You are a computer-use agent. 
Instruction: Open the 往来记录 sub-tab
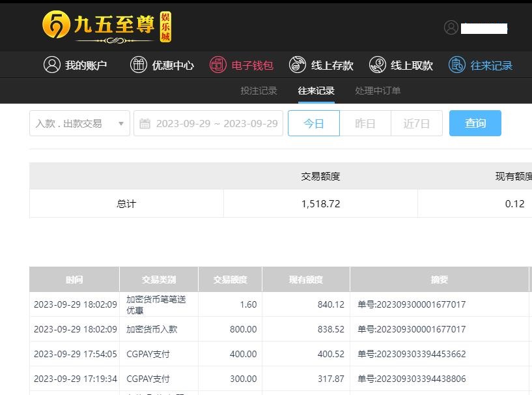[316, 91]
